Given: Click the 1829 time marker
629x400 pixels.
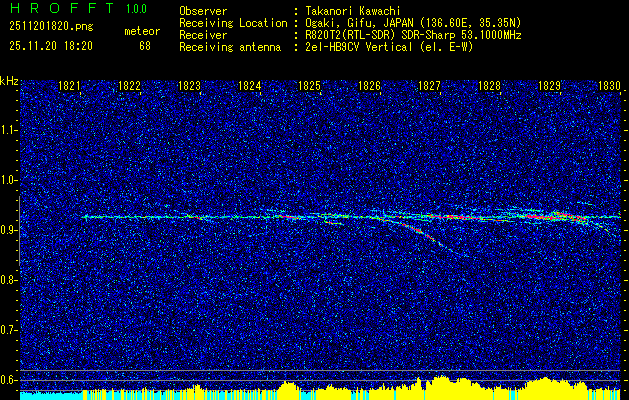Looking at the screenshot, I should coord(549,85).
